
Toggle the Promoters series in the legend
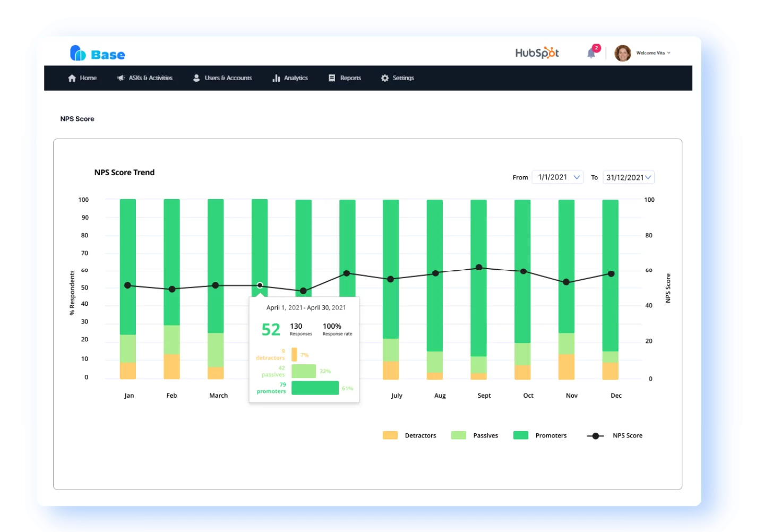pyautogui.click(x=520, y=435)
